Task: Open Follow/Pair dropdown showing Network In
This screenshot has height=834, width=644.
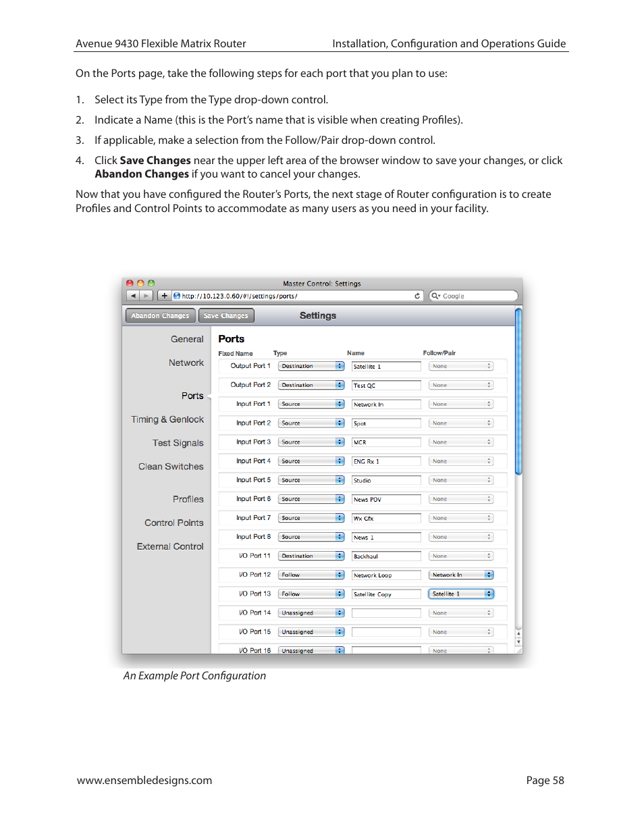Action: click(x=461, y=575)
